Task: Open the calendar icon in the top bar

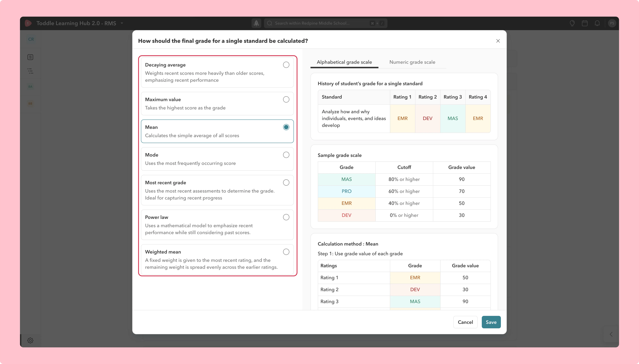Action: click(585, 23)
